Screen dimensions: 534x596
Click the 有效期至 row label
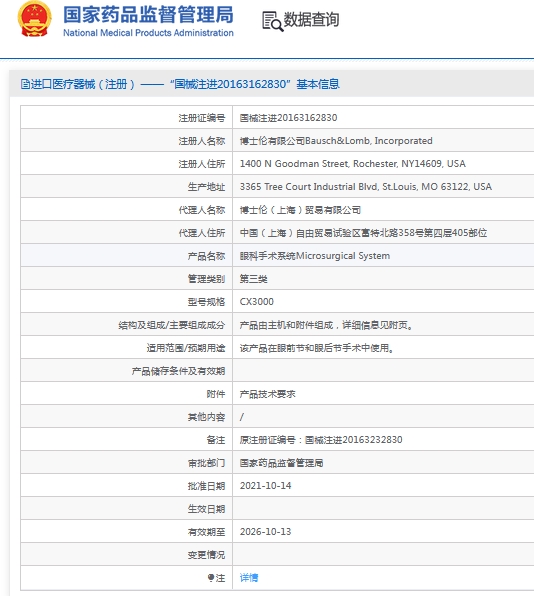click(x=206, y=532)
